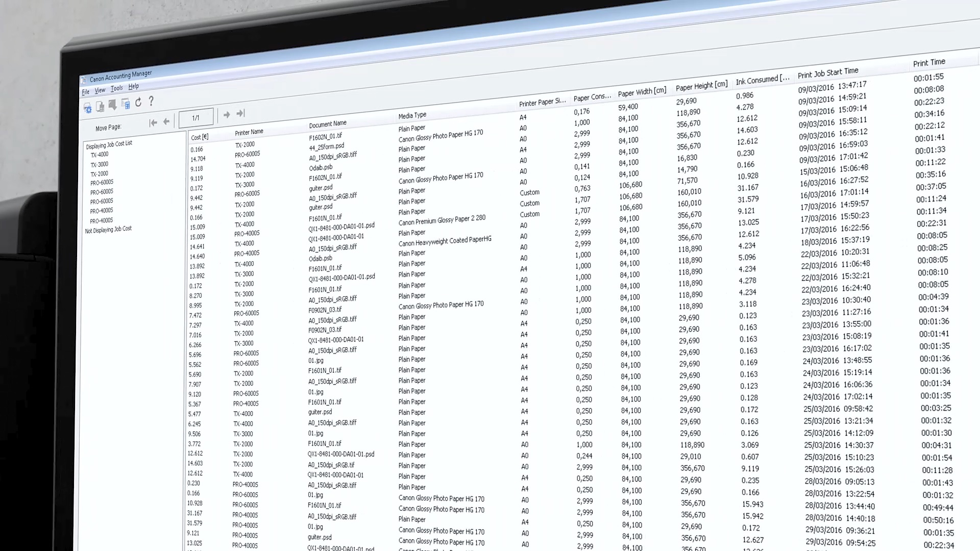Image resolution: width=980 pixels, height=551 pixels.
Task: Click the Canon Heavyweight Coated PaperHG cell
Action: coord(445,241)
